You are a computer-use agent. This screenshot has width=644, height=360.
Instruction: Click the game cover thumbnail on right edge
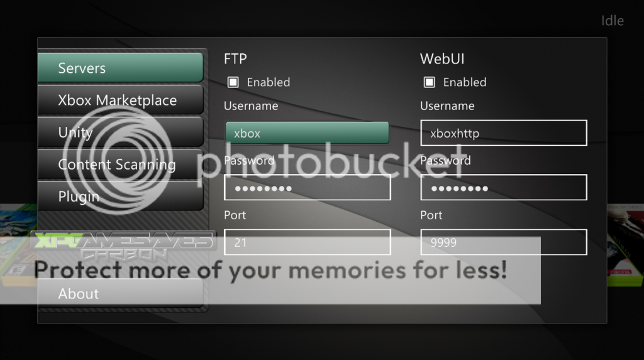[x=625, y=246]
